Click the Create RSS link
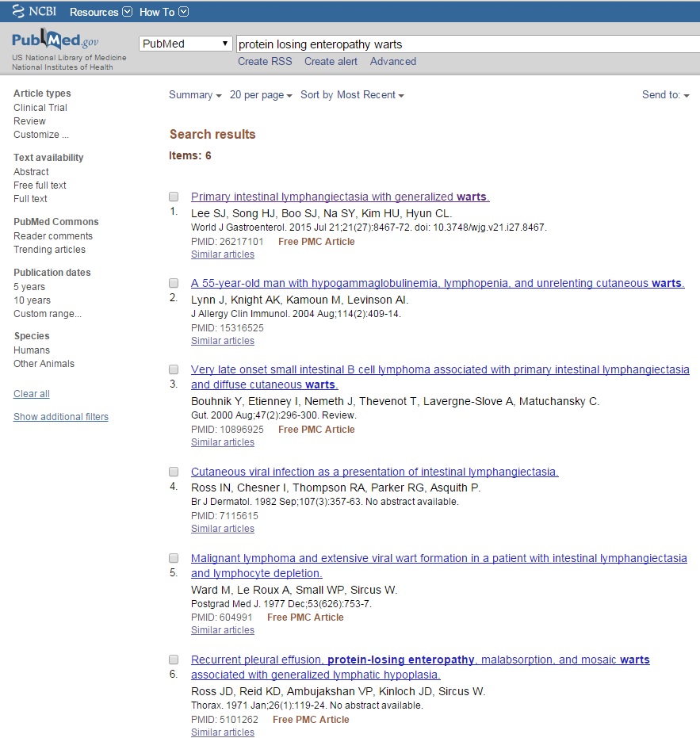Screen dimensions: 700x738 (x=265, y=61)
